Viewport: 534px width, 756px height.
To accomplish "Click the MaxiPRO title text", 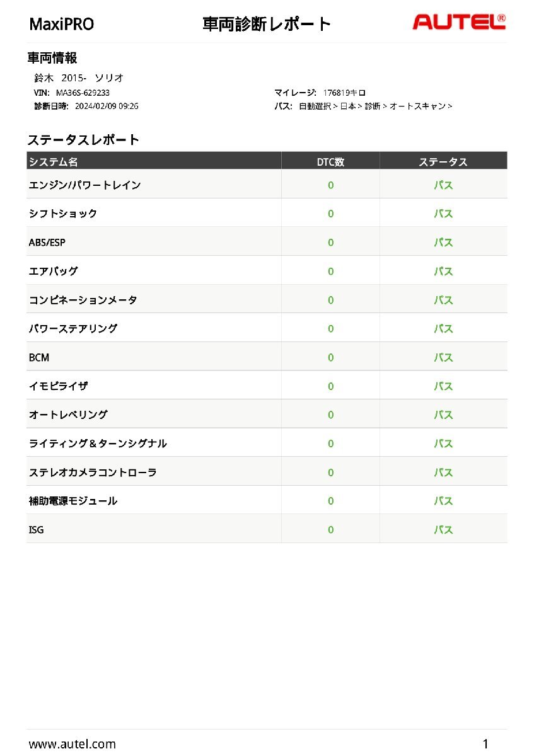I will pyautogui.click(x=62, y=25).
